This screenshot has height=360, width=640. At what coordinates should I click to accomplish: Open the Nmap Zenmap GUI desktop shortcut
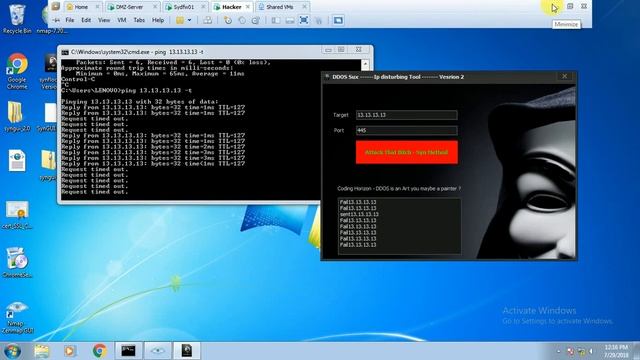(x=17, y=318)
